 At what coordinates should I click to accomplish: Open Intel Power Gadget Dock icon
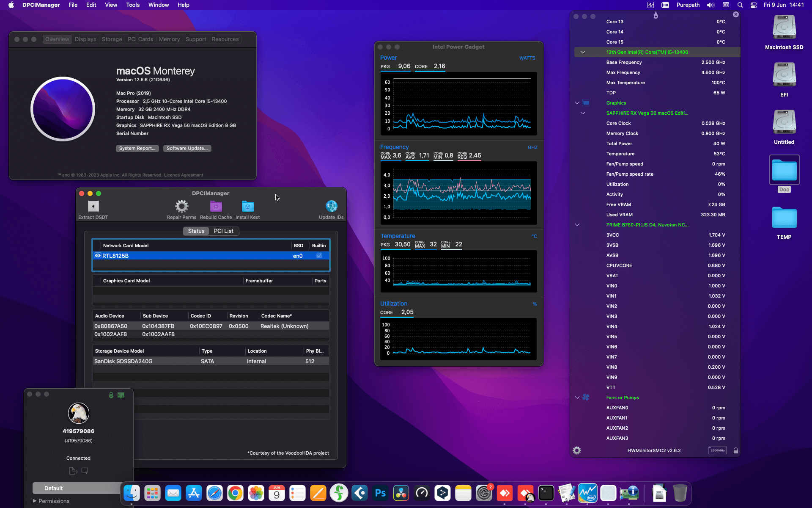click(x=587, y=493)
